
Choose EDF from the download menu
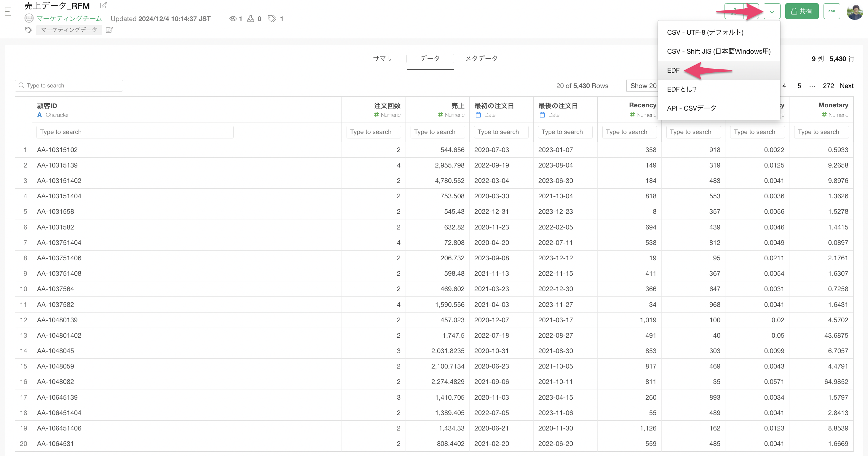click(x=673, y=70)
